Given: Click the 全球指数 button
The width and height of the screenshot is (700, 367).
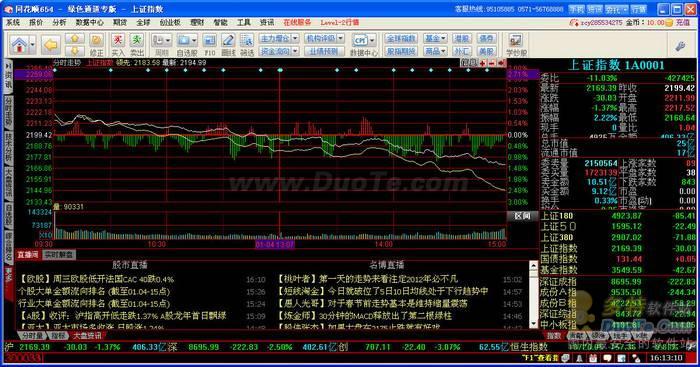Looking at the screenshot, I should [x=401, y=39].
